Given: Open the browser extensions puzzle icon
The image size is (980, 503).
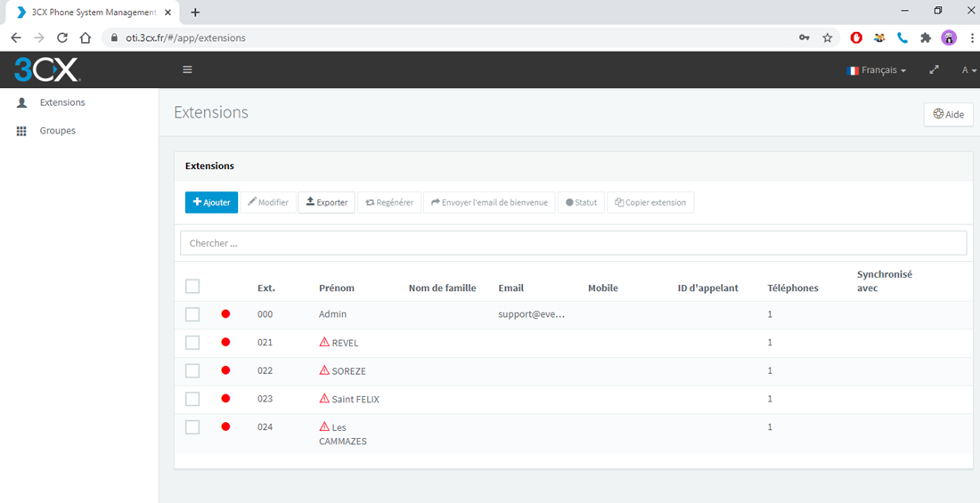Looking at the screenshot, I should point(926,37).
